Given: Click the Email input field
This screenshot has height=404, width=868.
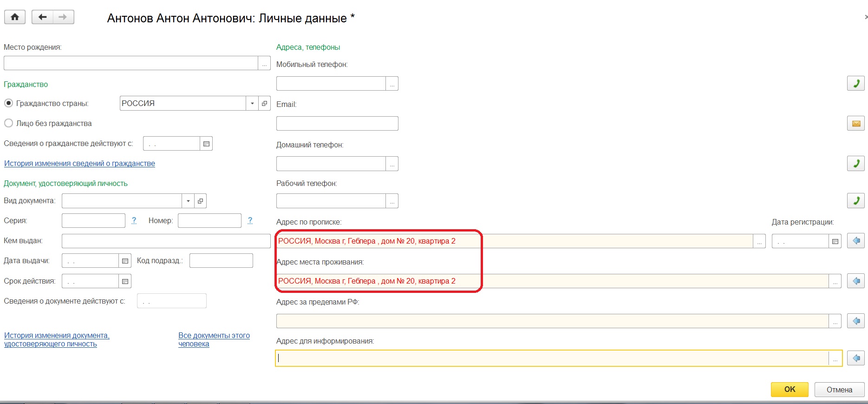Looking at the screenshot, I should 337,124.
